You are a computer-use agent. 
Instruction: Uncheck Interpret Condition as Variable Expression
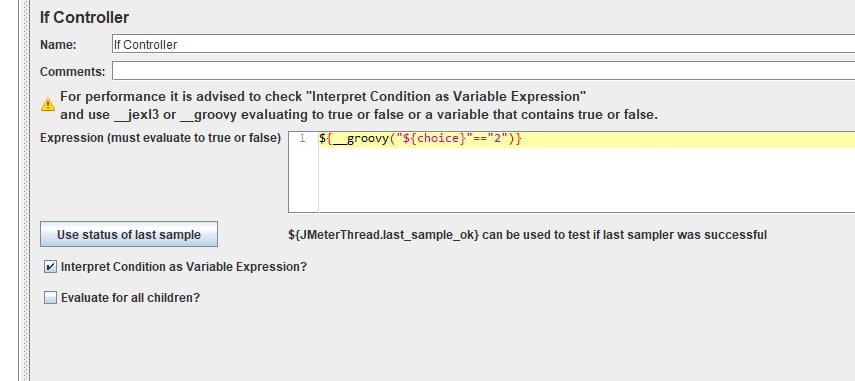click(x=50, y=267)
